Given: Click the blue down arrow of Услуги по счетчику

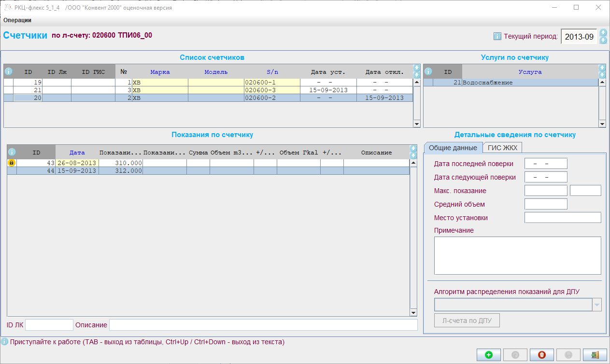Looking at the screenshot, I should [x=602, y=75].
